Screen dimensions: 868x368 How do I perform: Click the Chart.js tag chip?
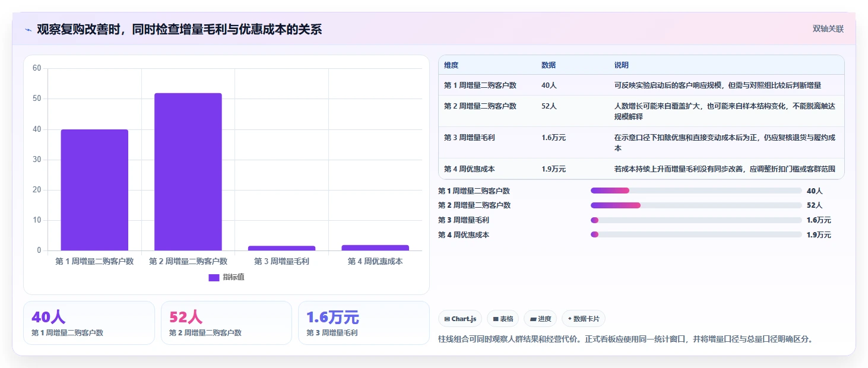pos(460,319)
